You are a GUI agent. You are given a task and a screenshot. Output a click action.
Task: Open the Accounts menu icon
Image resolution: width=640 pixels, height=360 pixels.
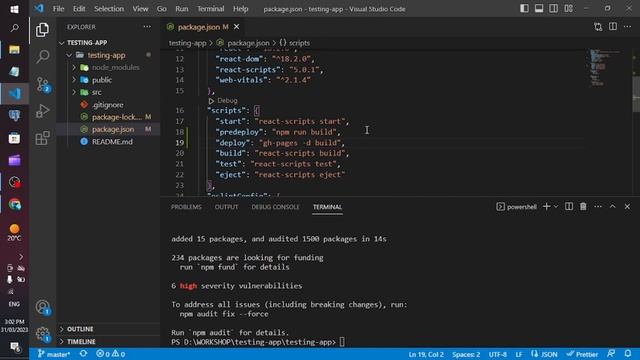(x=42, y=307)
